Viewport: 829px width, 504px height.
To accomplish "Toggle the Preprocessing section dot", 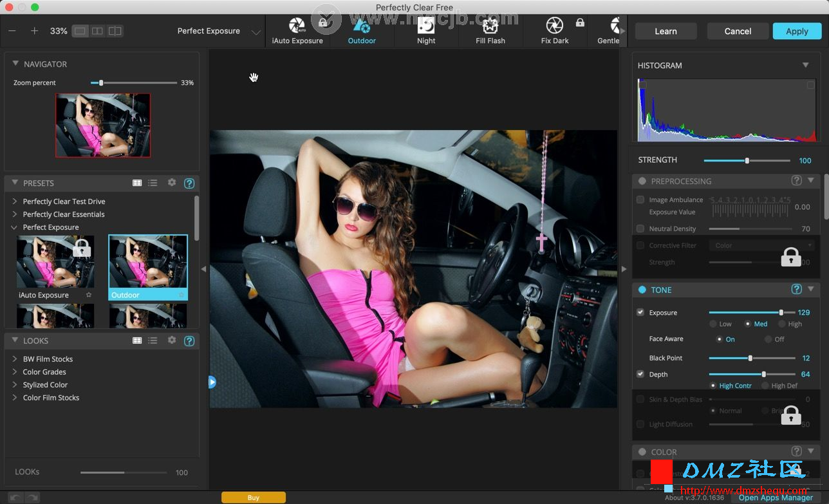I will [x=642, y=182].
